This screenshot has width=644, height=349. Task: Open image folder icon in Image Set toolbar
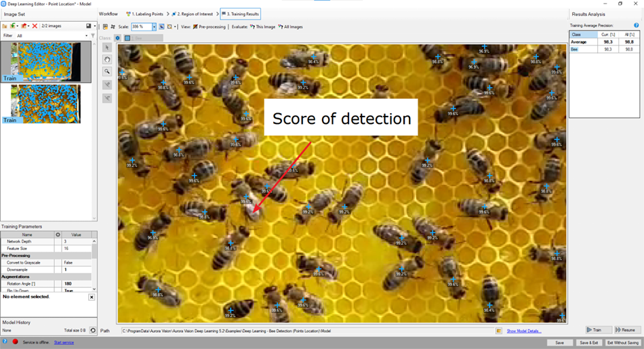coord(5,26)
